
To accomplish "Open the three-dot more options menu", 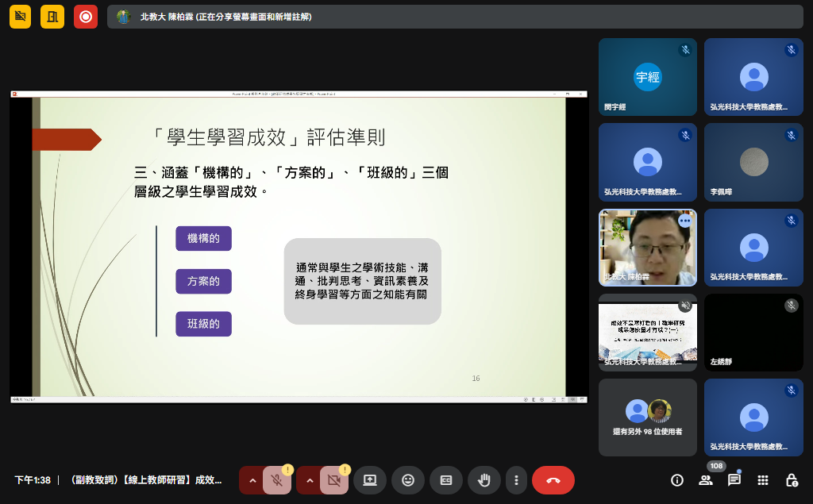I will click(x=516, y=480).
